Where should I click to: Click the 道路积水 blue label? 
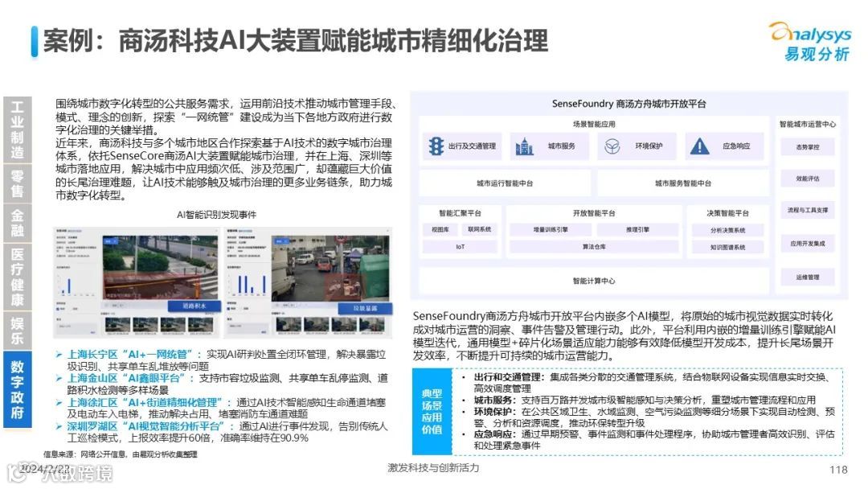194,306
